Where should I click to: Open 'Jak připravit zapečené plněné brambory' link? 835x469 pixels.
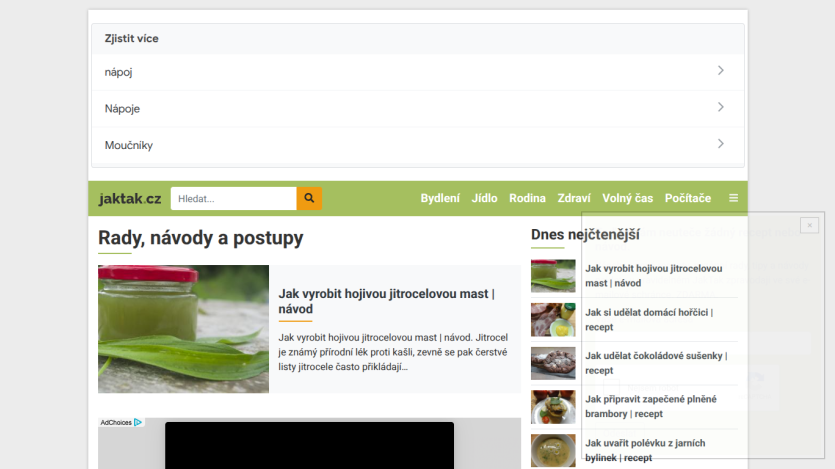651,406
